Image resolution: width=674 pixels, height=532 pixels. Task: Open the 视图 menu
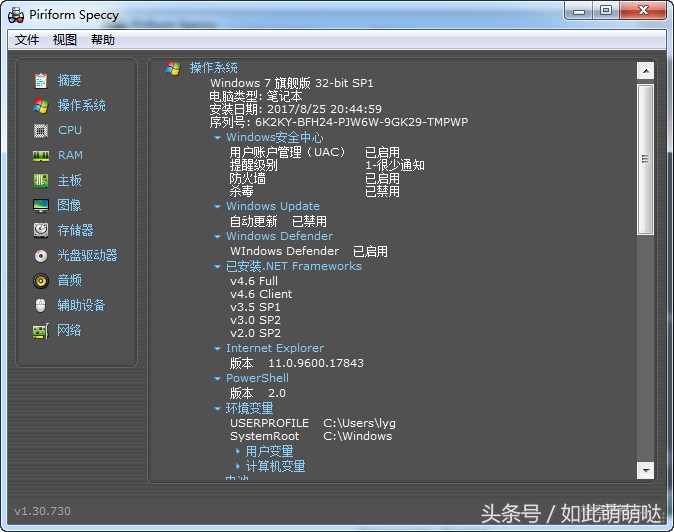click(65, 40)
